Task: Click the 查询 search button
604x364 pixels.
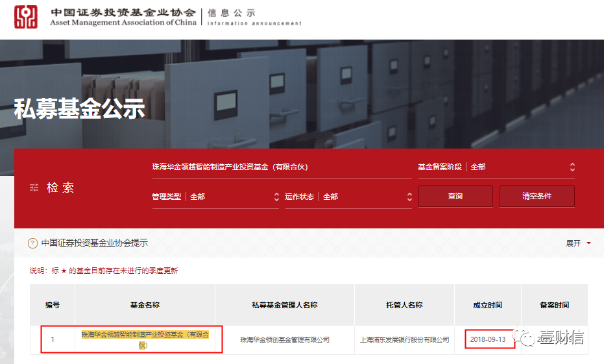Action: [455, 196]
